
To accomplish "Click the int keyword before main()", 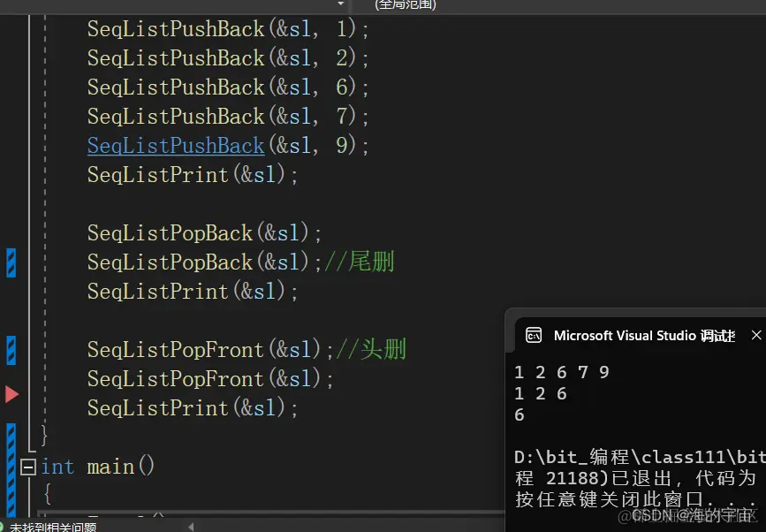I will click(x=57, y=467).
